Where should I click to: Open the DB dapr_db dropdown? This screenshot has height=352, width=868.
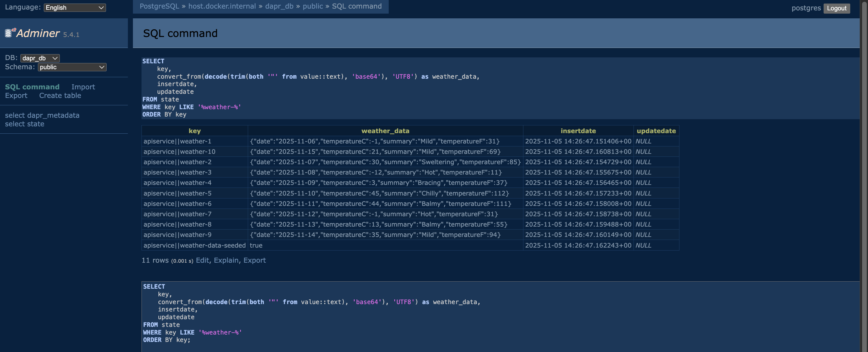click(x=40, y=58)
